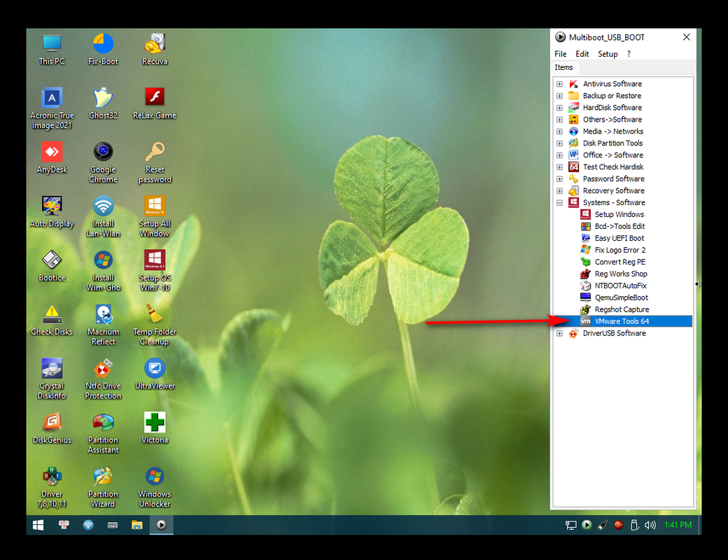Launch Setup All Window icon
Image resolution: width=728 pixels, height=560 pixels.
pos(155,216)
